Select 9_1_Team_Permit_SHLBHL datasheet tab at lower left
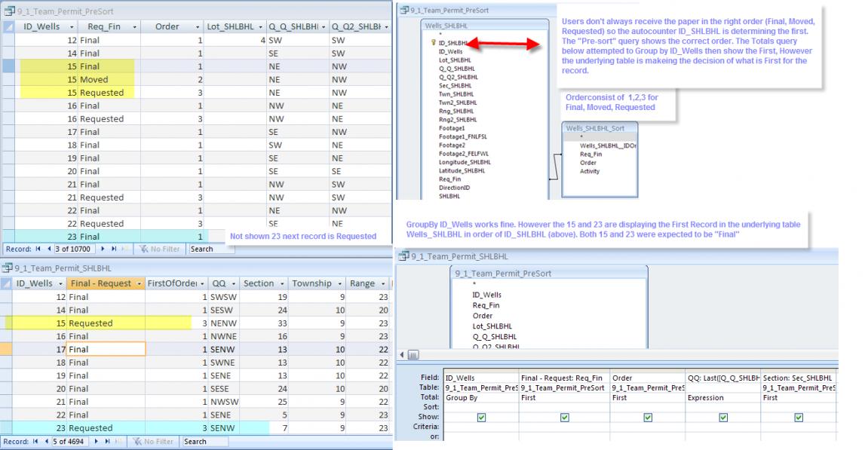Viewport: 868px width, 450px height. point(57,268)
